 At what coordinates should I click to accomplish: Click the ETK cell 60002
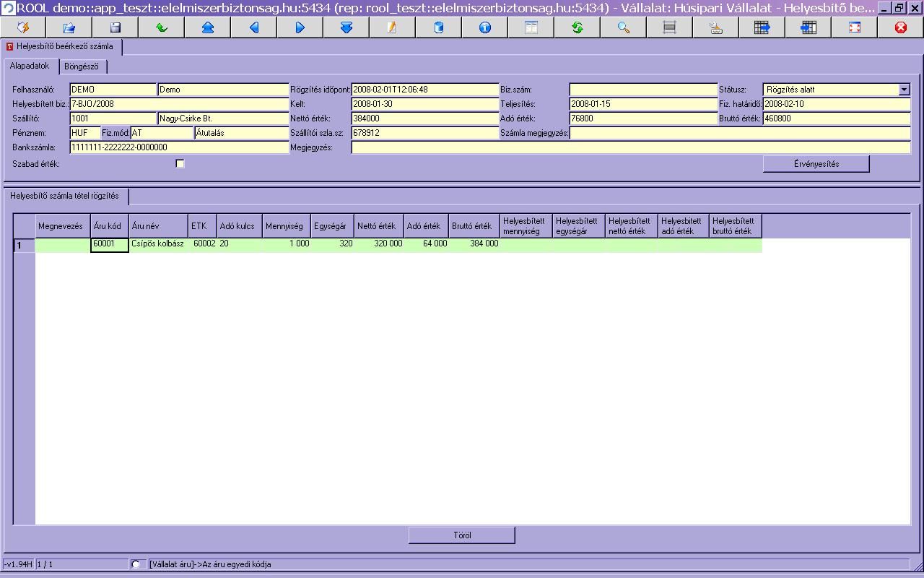point(203,245)
